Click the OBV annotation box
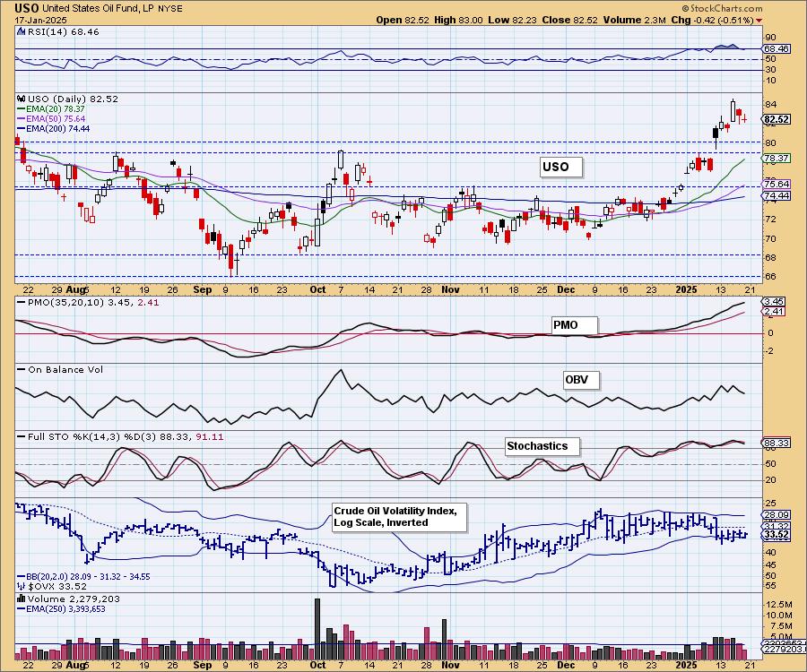Image resolution: width=807 pixels, height=672 pixels. point(582,381)
